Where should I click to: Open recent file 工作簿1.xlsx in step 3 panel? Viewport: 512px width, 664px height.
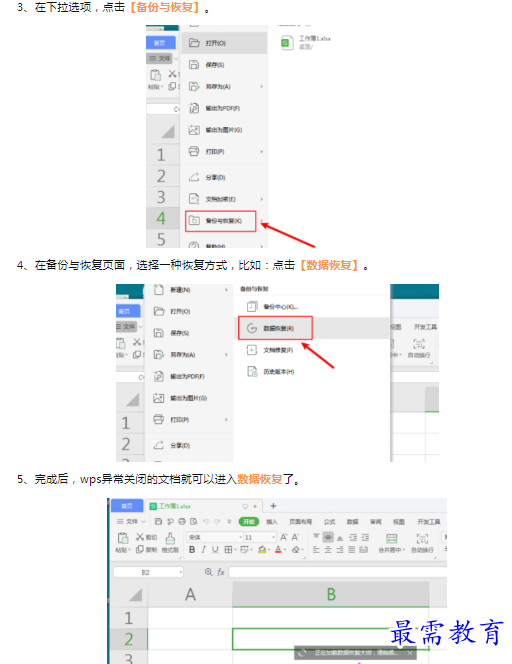[x=306, y=42]
